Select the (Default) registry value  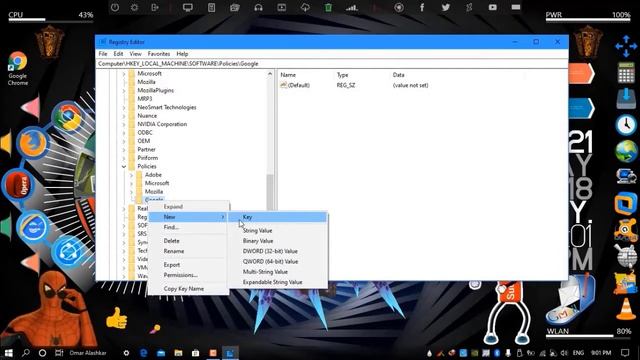click(298, 85)
